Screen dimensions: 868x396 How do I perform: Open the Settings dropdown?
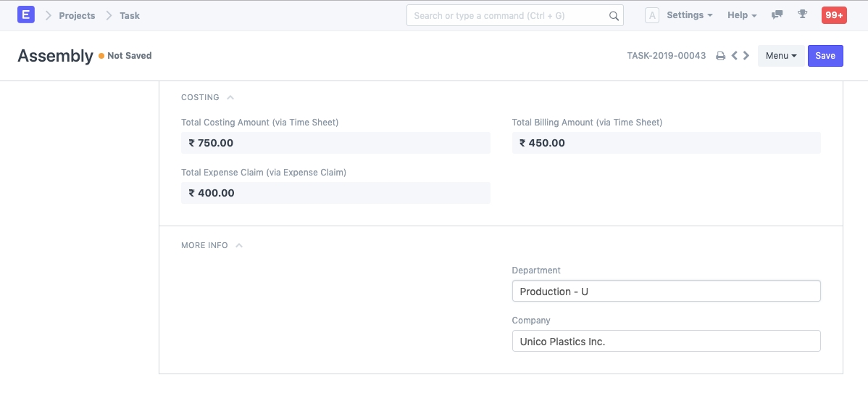tap(689, 15)
